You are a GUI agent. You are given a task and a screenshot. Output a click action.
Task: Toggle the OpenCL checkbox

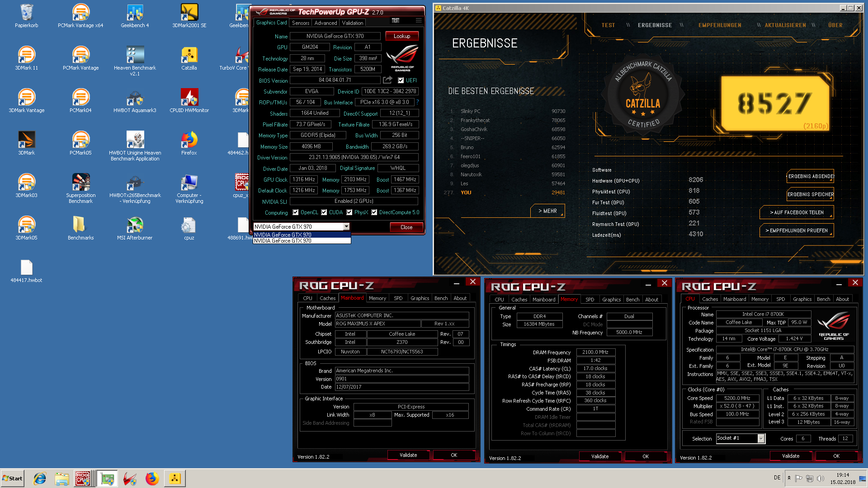(295, 212)
